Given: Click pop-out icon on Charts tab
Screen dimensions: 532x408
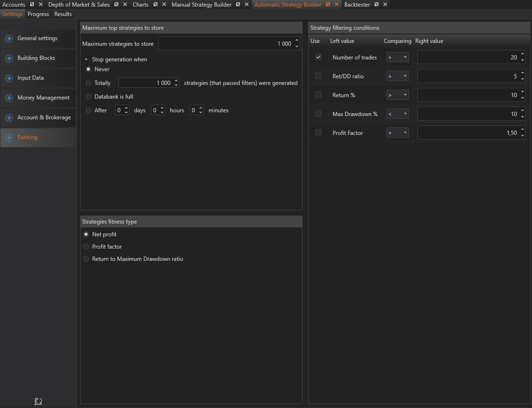Looking at the screenshot, I should pyautogui.click(x=156, y=5).
